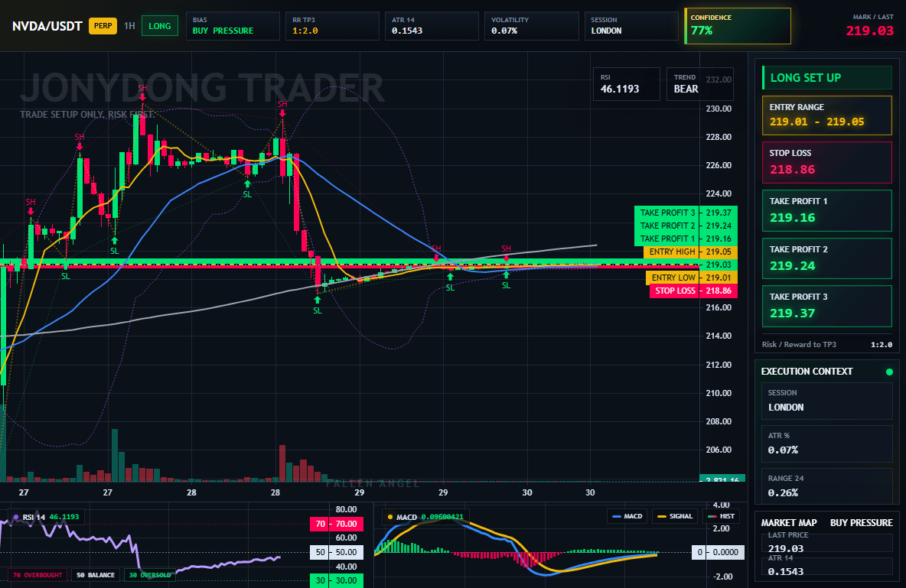906x588 pixels.
Task: Click the 30 OVERSOLD legend badge
Action: [150, 575]
